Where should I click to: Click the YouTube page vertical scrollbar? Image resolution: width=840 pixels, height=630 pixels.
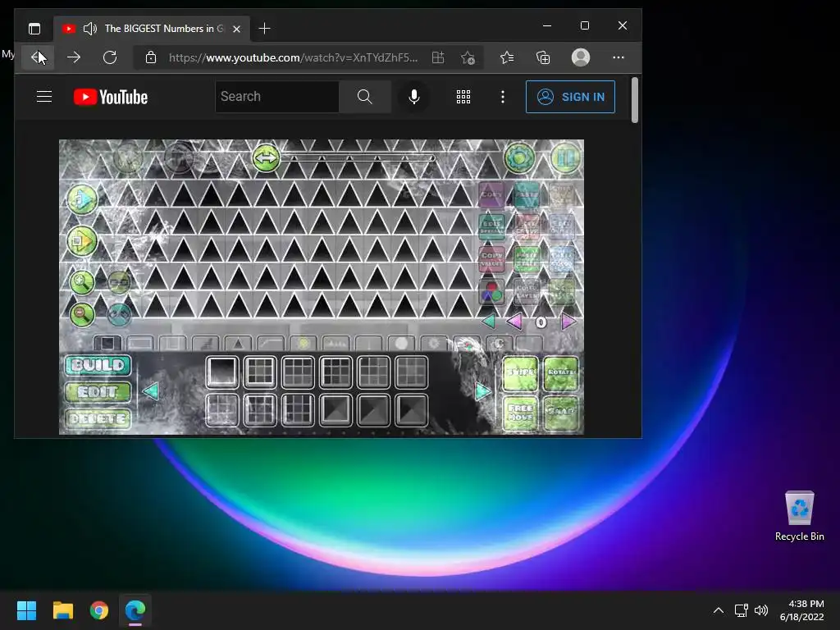[635, 100]
